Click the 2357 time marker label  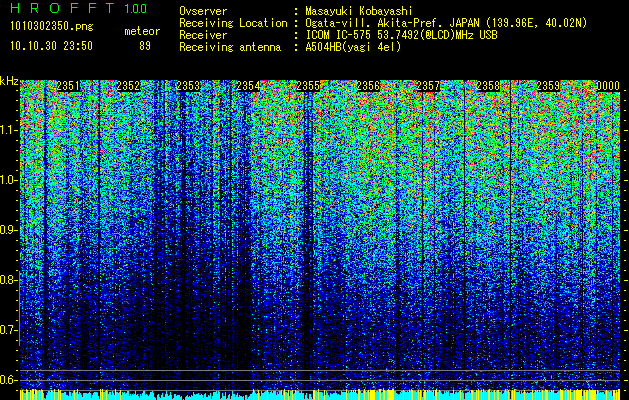(428, 86)
